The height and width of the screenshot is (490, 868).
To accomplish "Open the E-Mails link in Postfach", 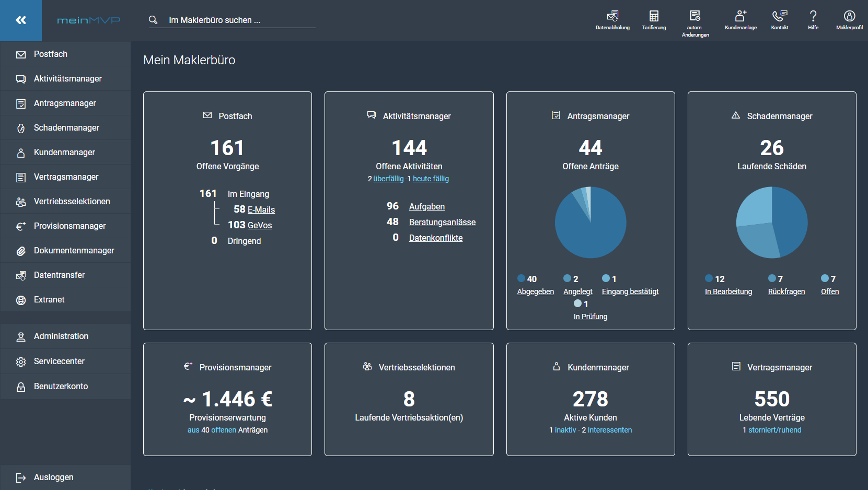I will click(x=261, y=210).
